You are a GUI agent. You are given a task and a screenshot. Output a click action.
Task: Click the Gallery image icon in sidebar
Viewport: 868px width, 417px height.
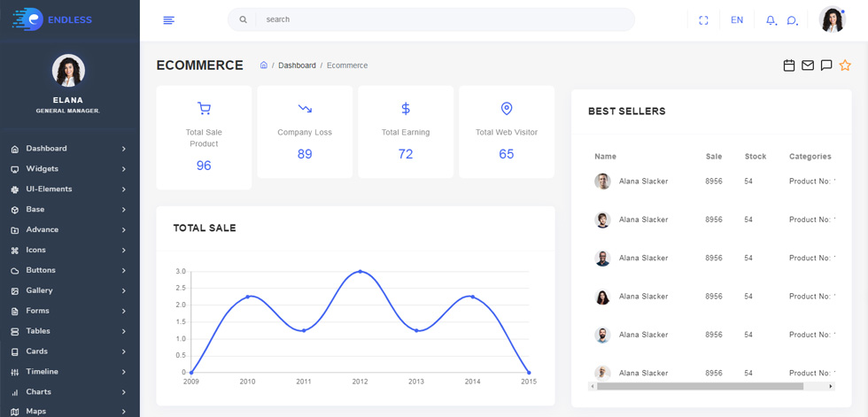(x=15, y=291)
